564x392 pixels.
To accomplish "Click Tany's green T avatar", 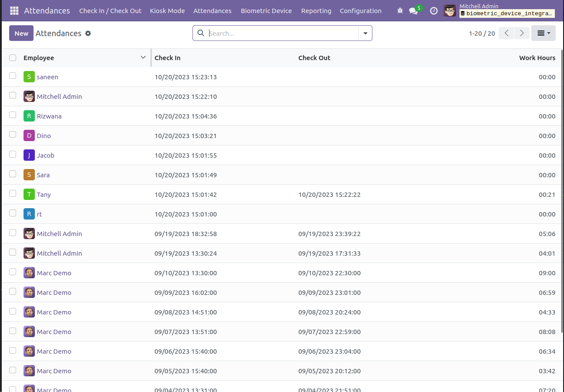I will point(29,195).
